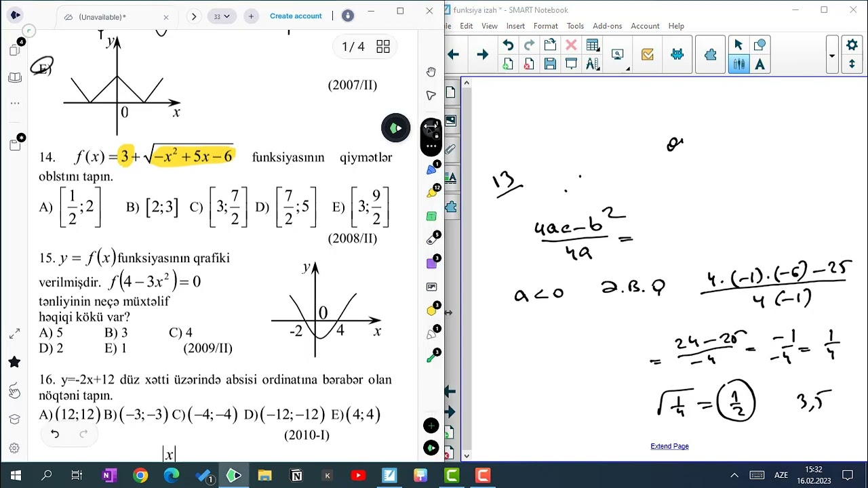Open the page grid overview icon
Image resolution: width=868 pixels, height=488 pixels.
click(383, 46)
